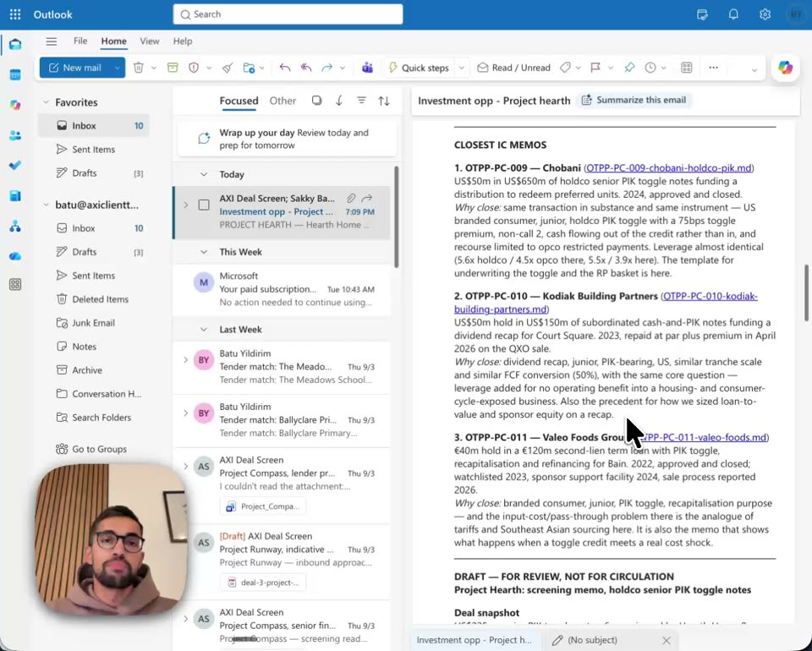Viewport: 812px width, 651px height.
Task: Open the Copilot icon in ribbon
Action: pos(785,68)
